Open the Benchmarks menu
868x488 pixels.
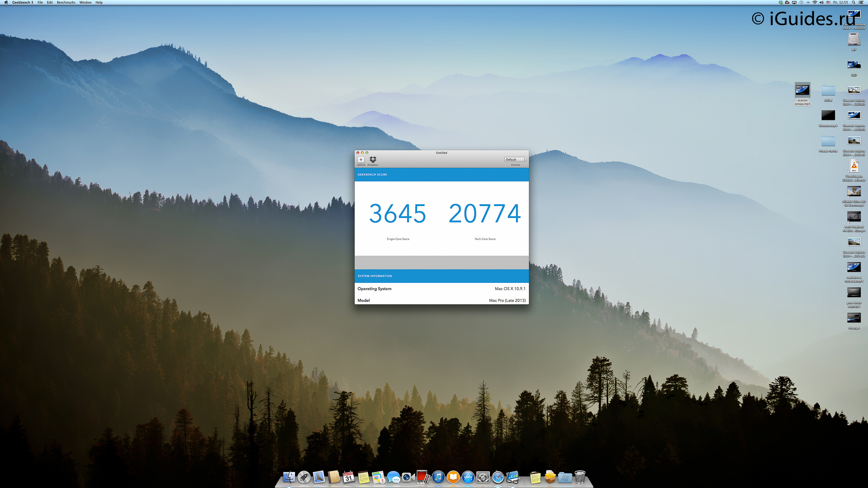(66, 2)
